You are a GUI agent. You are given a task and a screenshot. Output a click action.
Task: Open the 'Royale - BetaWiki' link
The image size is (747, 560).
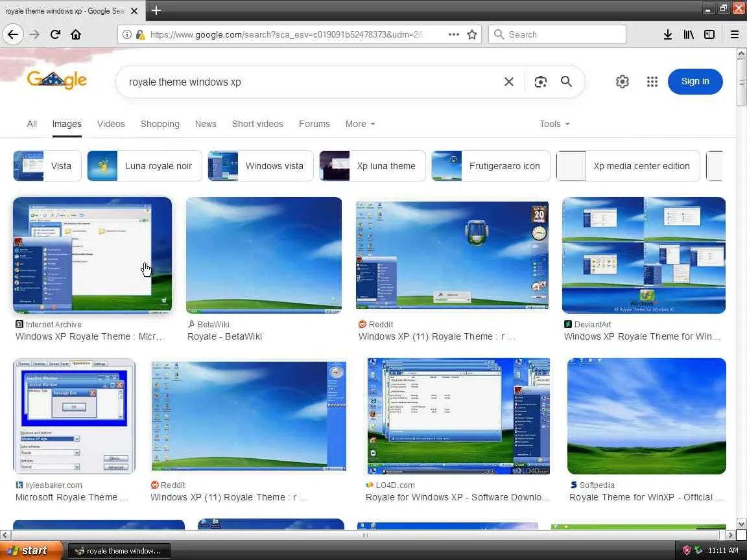224,336
